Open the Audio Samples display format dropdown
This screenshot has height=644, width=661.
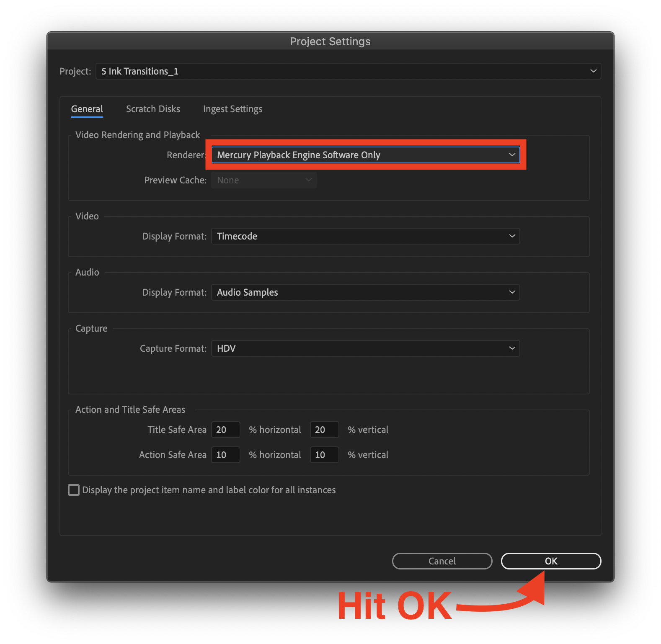[364, 292]
